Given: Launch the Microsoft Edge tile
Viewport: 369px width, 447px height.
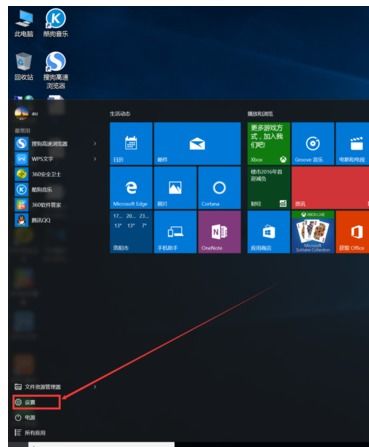Looking at the screenshot, I should 131,188.
